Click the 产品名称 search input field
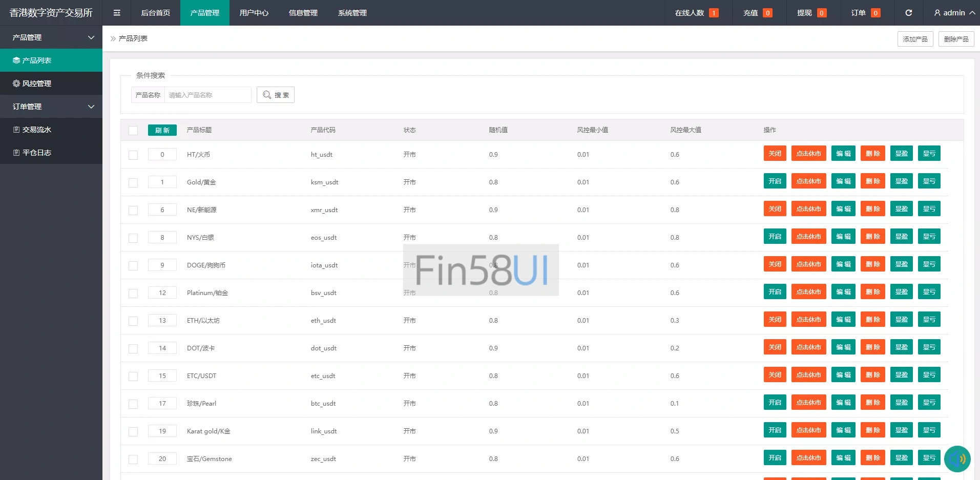 click(207, 95)
